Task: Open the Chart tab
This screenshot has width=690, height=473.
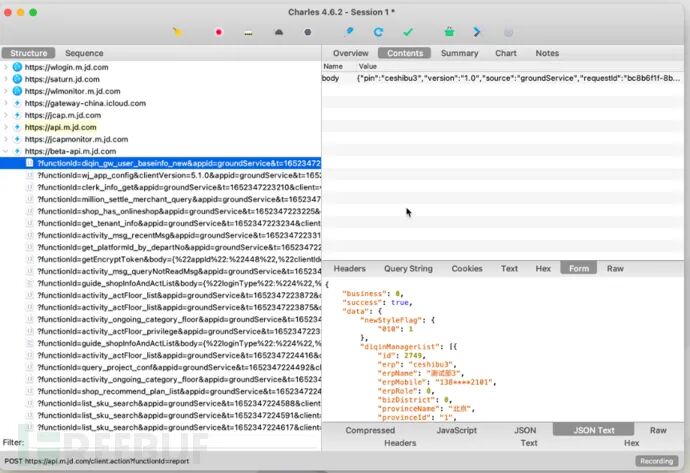Action: 506,53
